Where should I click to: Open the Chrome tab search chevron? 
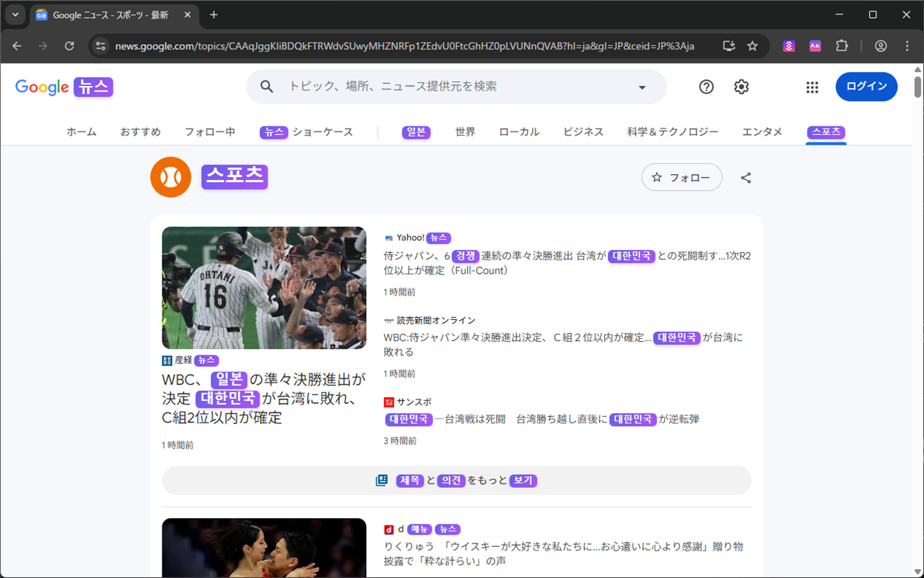pyautogui.click(x=14, y=14)
